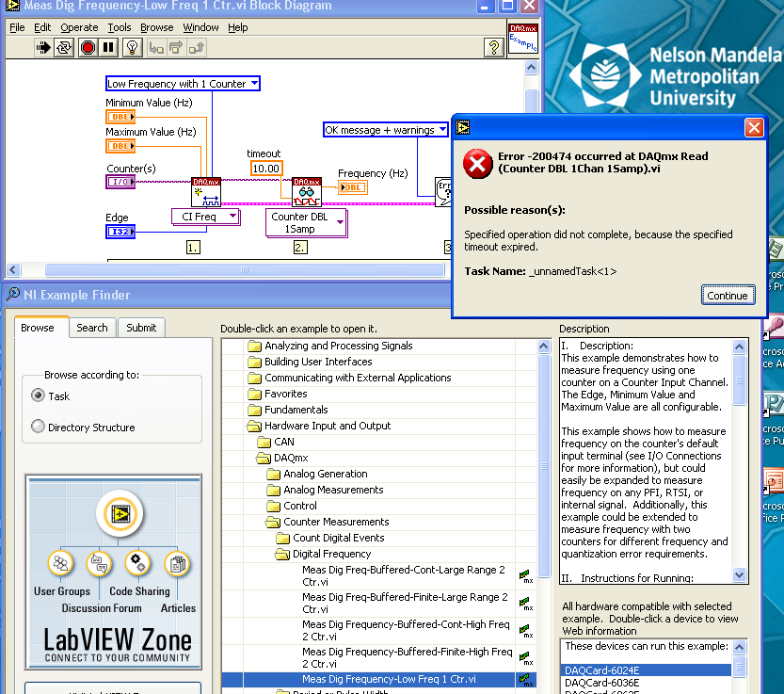Click the horizontal scrollbar thumb in block diagram
The image size is (784, 694).
tap(245, 270)
